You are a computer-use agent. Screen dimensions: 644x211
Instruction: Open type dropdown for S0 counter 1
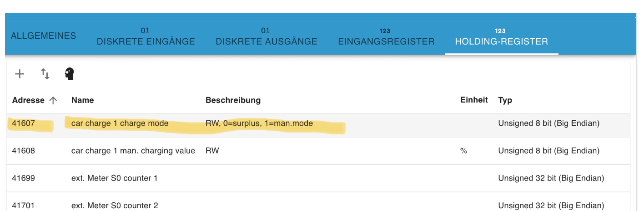pyautogui.click(x=551, y=178)
